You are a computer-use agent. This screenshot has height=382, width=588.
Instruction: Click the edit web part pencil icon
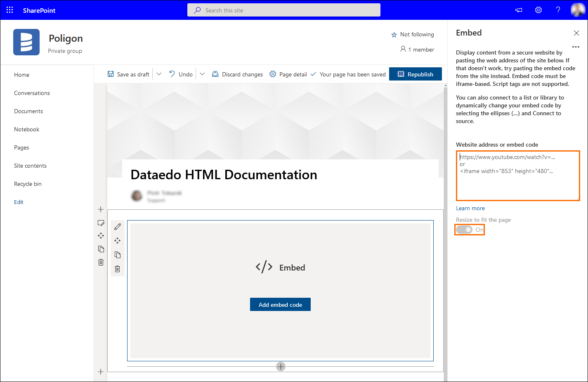point(118,227)
